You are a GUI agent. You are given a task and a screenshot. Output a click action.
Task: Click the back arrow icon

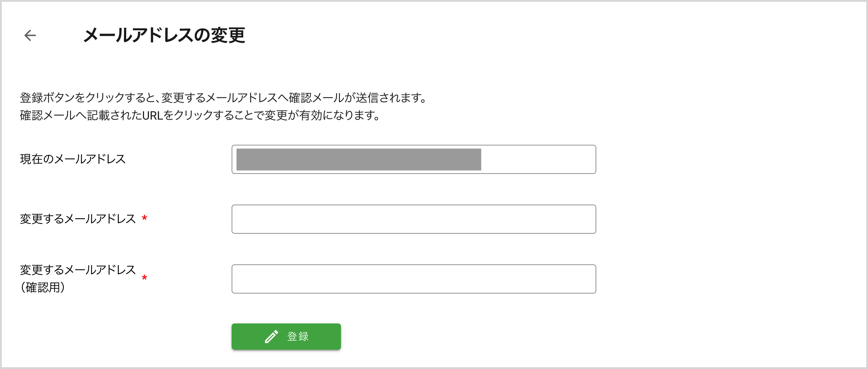30,35
